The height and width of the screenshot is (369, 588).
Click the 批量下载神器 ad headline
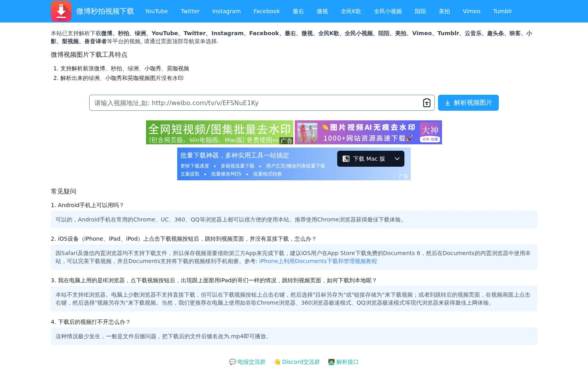click(x=235, y=156)
